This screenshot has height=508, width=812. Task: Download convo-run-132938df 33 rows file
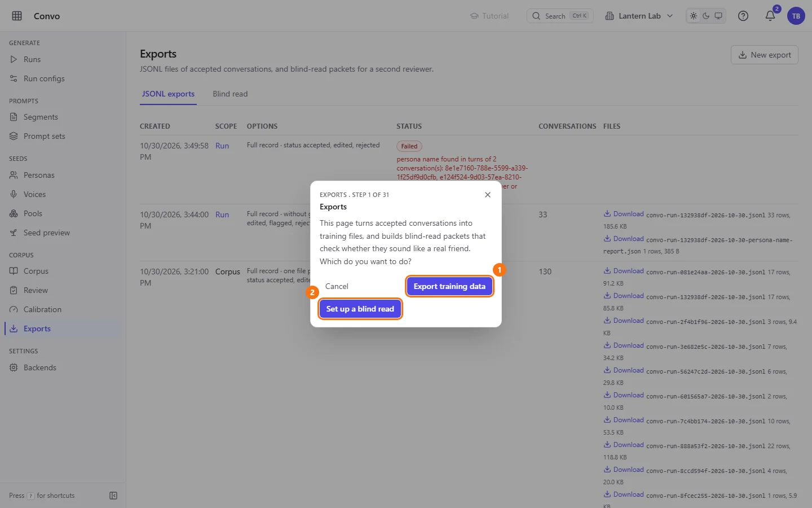pos(624,214)
